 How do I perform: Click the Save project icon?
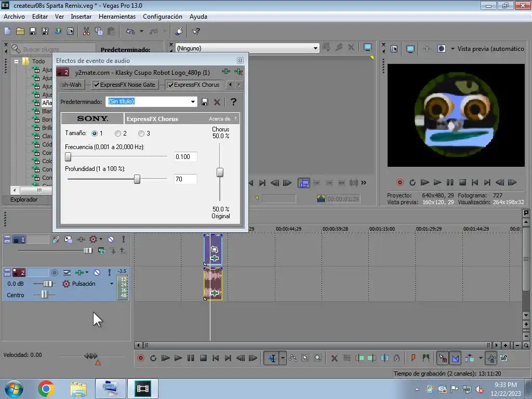[x=33, y=31]
